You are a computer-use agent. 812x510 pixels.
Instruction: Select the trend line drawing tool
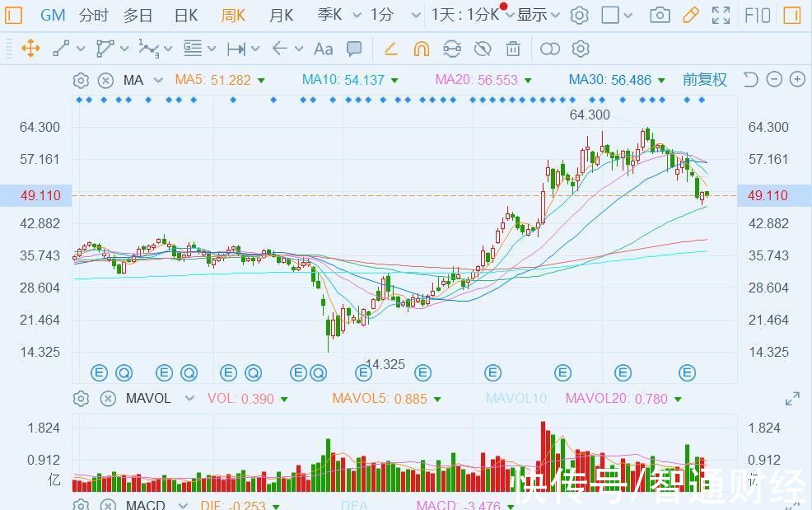pos(61,49)
